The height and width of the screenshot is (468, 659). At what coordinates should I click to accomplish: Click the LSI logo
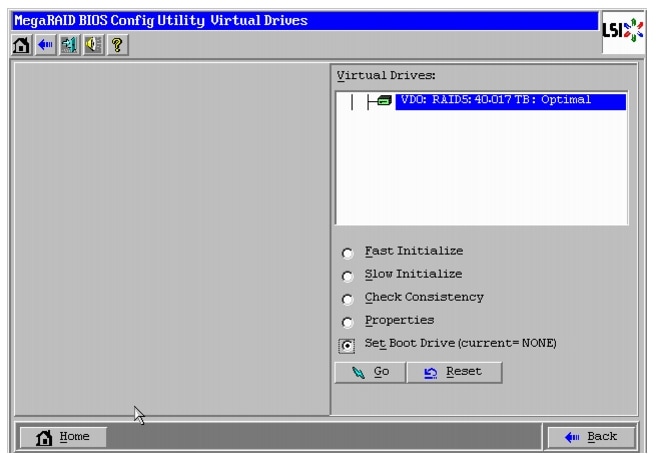point(623,31)
